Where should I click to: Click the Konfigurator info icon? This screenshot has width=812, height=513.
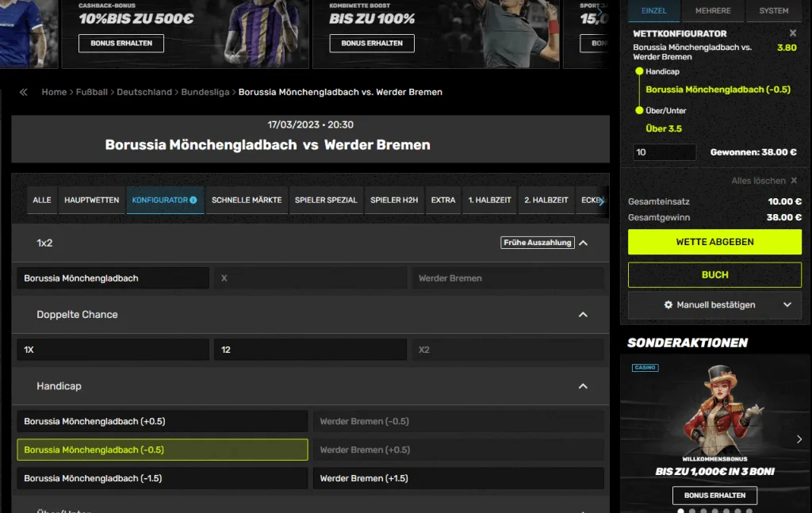click(193, 200)
